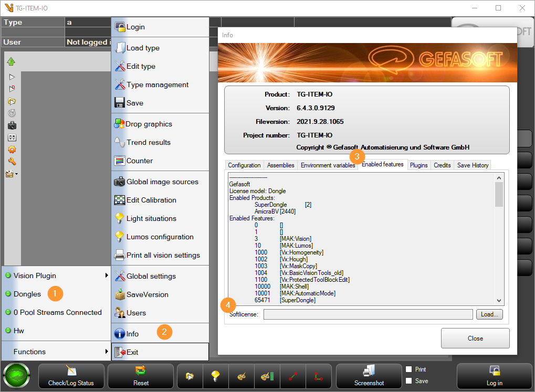Click the camera icon in left toolbar
Viewport: 535px width, 392px height.
12,125
